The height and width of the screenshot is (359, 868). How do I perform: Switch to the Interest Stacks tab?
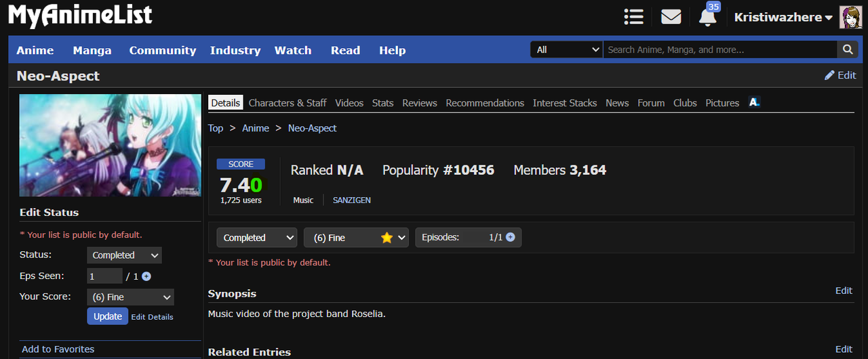point(565,103)
